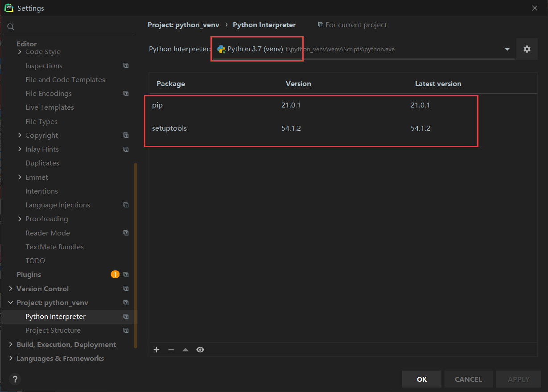548x392 pixels.
Task: Expand the Copyright settings node
Action: click(x=20, y=135)
